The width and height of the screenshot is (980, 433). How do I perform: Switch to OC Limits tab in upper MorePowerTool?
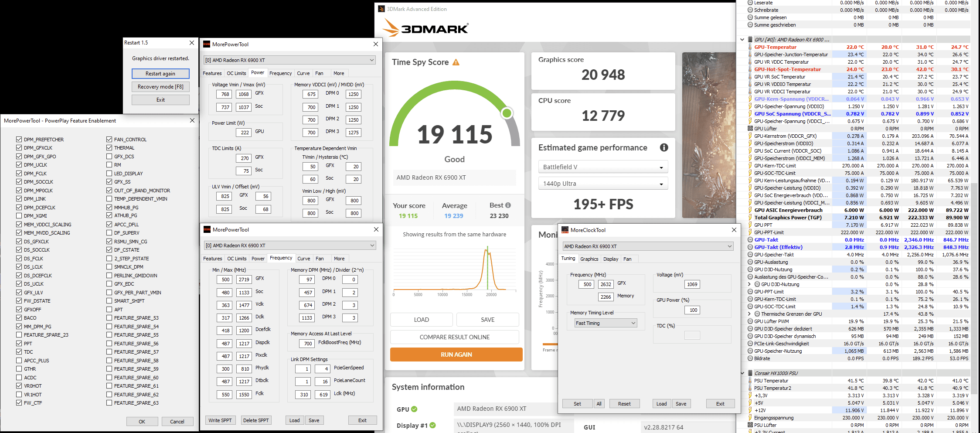tap(236, 73)
